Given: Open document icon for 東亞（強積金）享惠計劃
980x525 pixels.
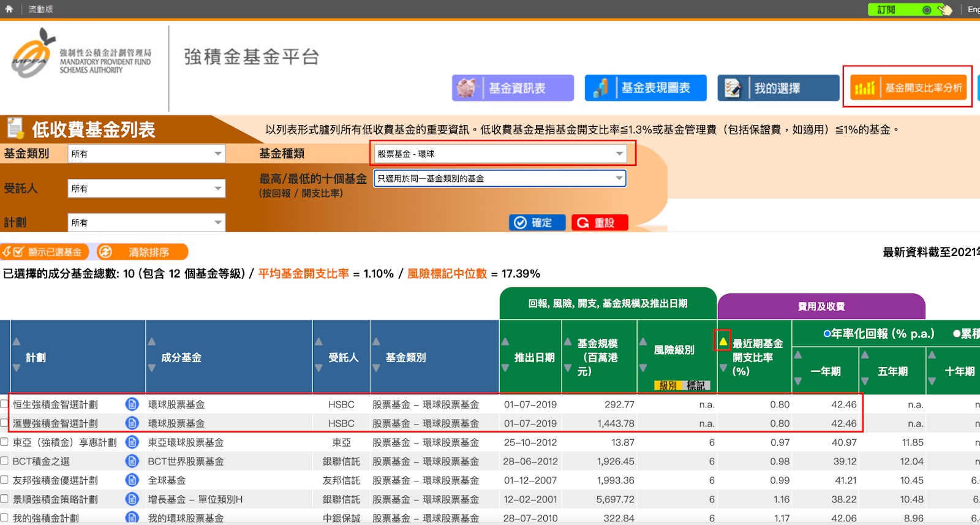Looking at the screenshot, I should point(132,442).
